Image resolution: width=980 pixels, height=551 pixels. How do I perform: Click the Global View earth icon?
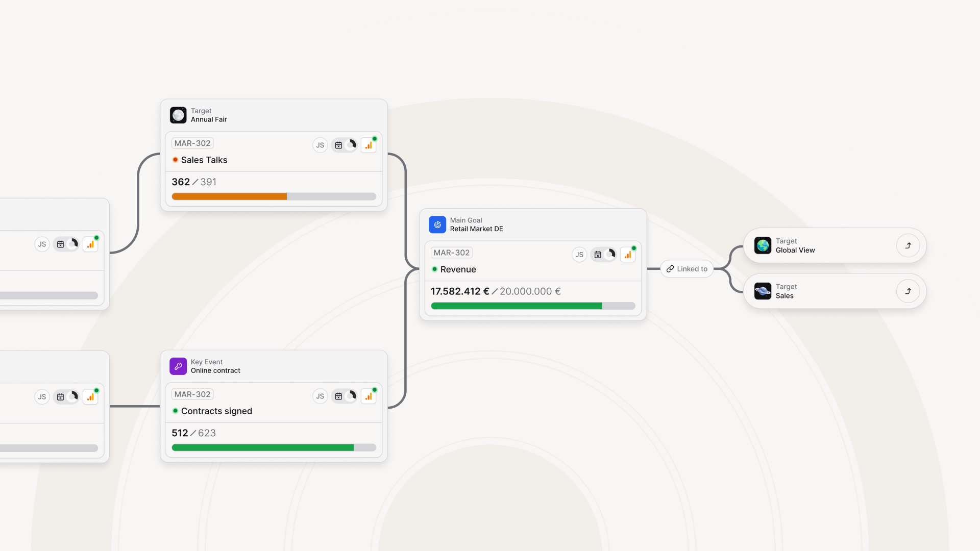(763, 245)
